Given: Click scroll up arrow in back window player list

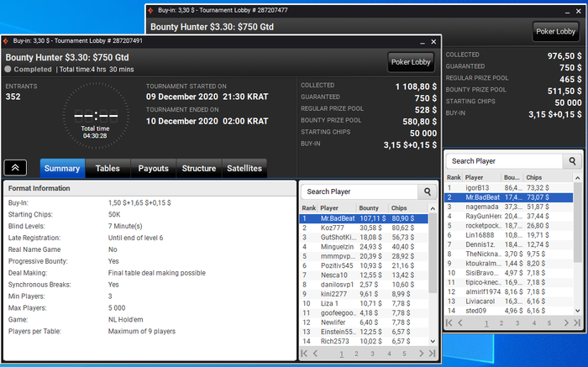Looking at the screenshot, I should tap(578, 178).
